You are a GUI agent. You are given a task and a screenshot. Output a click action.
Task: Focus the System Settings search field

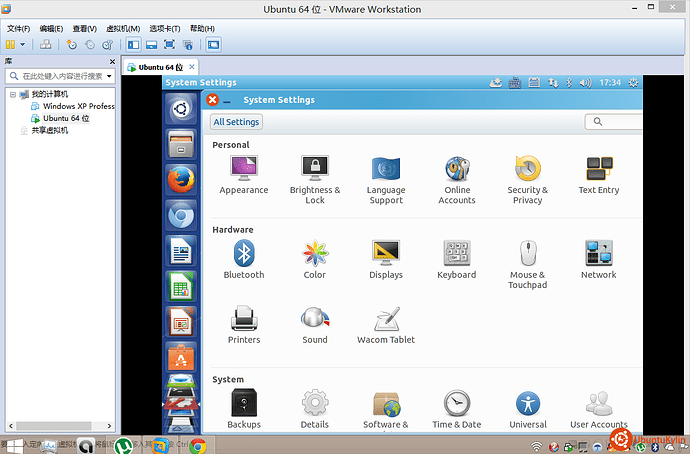pos(613,122)
